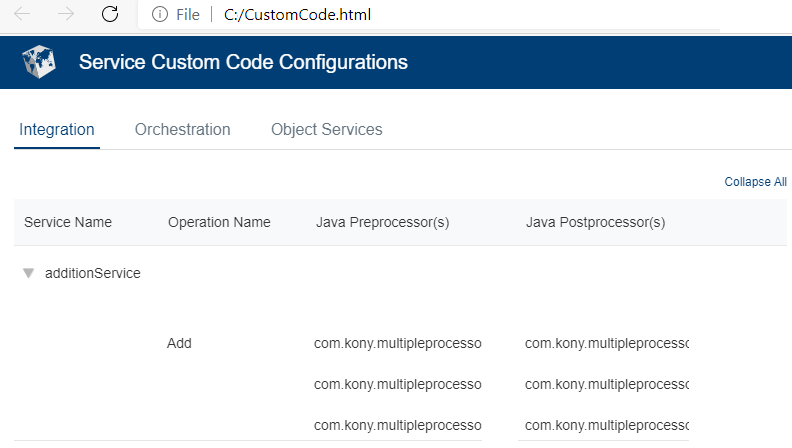Click the first postprocessor entry for Add
Screen dimensions: 792x448
click(606, 343)
